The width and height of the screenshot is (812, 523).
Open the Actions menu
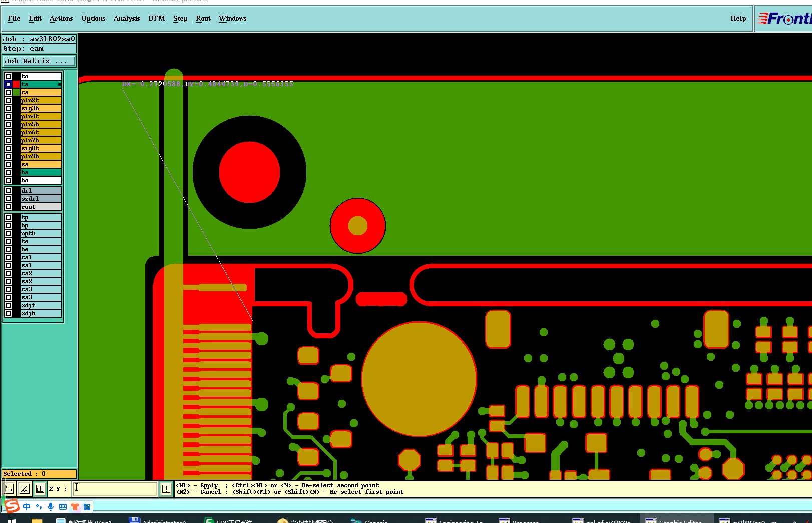61,18
